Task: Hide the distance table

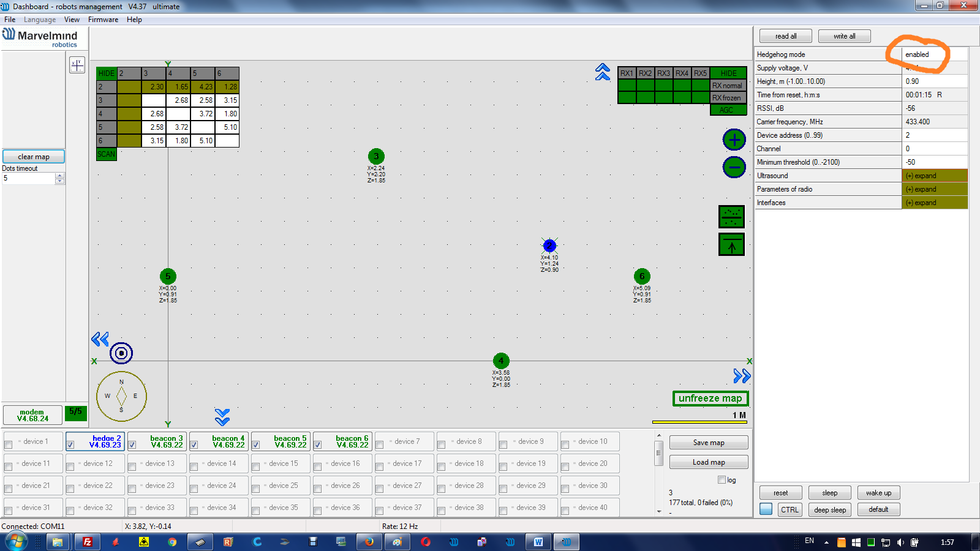Action: (x=107, y=73)
